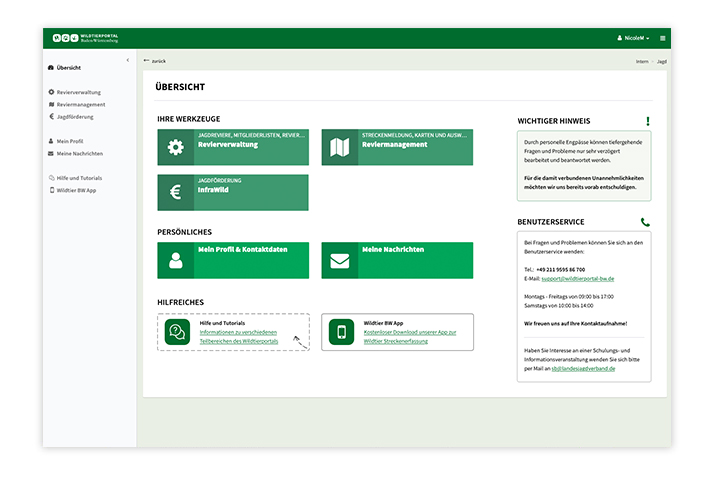
Task: Click the Wildtierportal logo in the header
Action: click(85, 38)
